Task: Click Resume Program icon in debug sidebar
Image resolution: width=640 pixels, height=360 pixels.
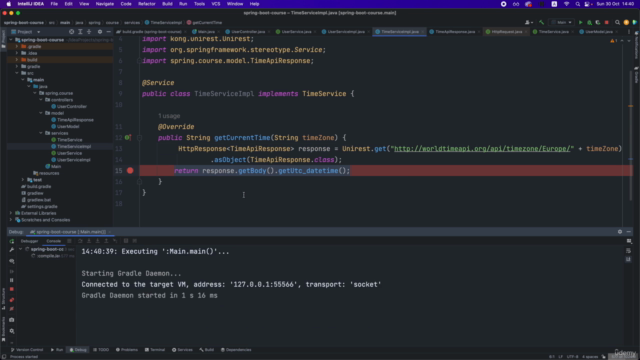Action: pos(12,271)
